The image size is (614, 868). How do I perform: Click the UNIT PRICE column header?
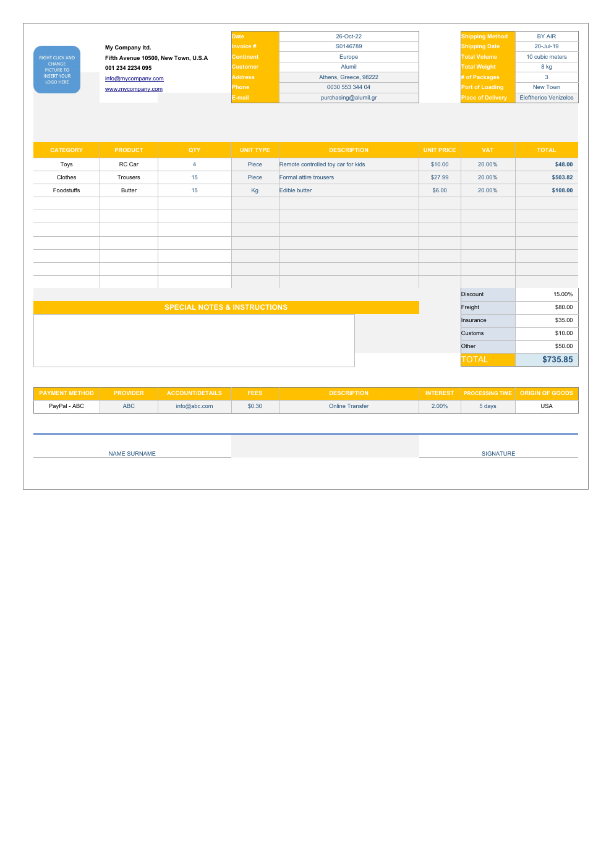(x=440, y=150)
